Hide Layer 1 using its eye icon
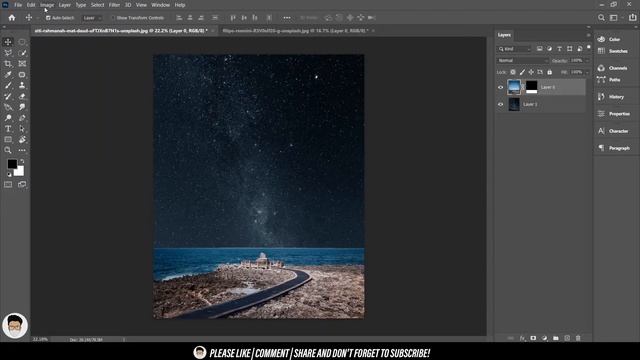Screen dimensions: 640x360 point(500,104)
